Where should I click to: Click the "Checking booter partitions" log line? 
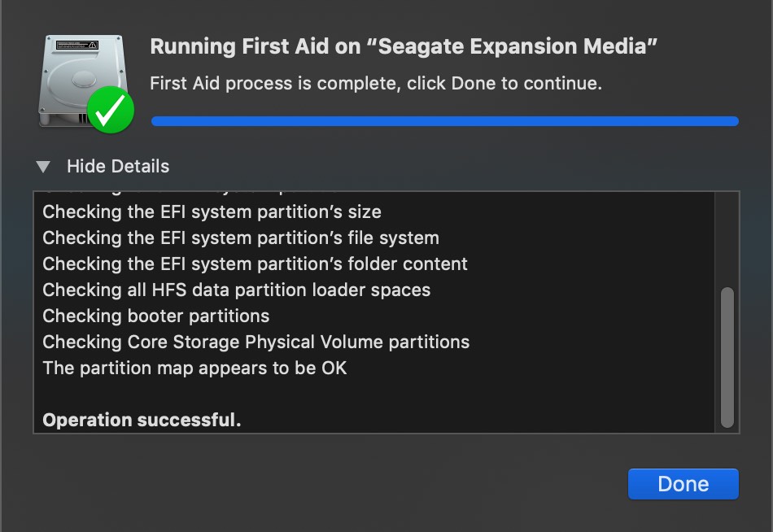(x=155, y=316)
